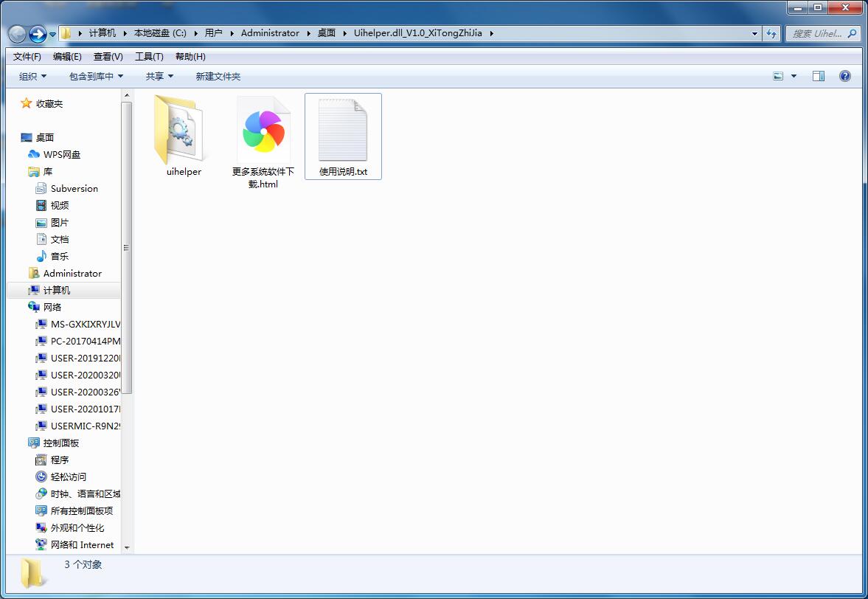Click 计算机 in address breadcrumb
Image resolution: width=868 pixels, height=599 pixels.
tap(103, 33)
